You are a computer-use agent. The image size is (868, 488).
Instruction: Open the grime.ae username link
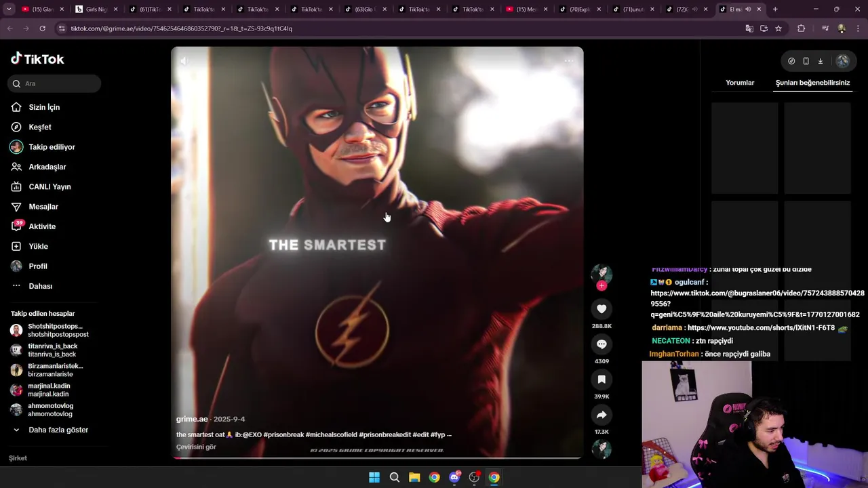click(192, 419)
